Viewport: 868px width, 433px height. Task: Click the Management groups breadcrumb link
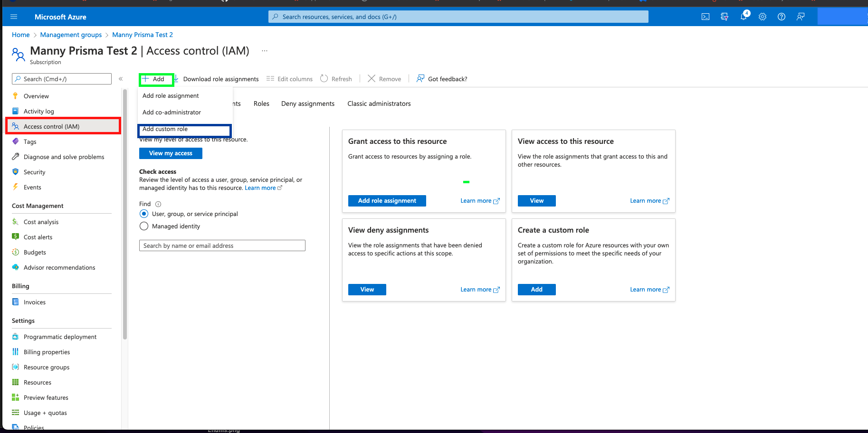coord(71,35)
